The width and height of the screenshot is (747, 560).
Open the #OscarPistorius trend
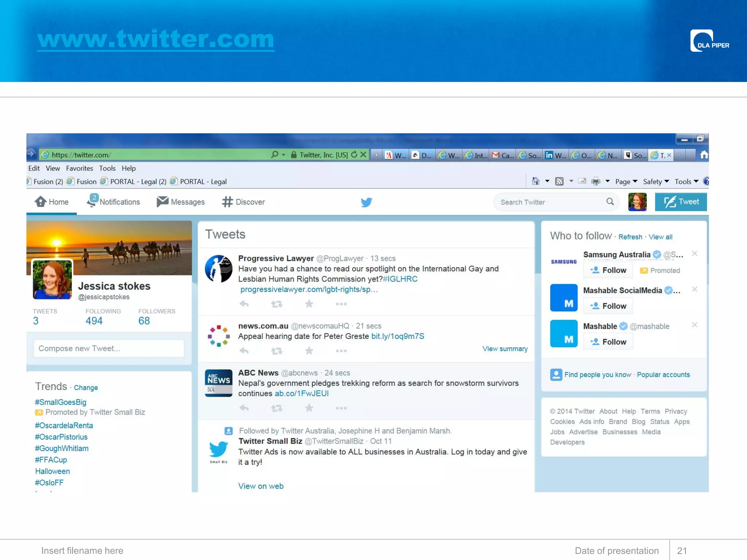(x=61, y=437)
